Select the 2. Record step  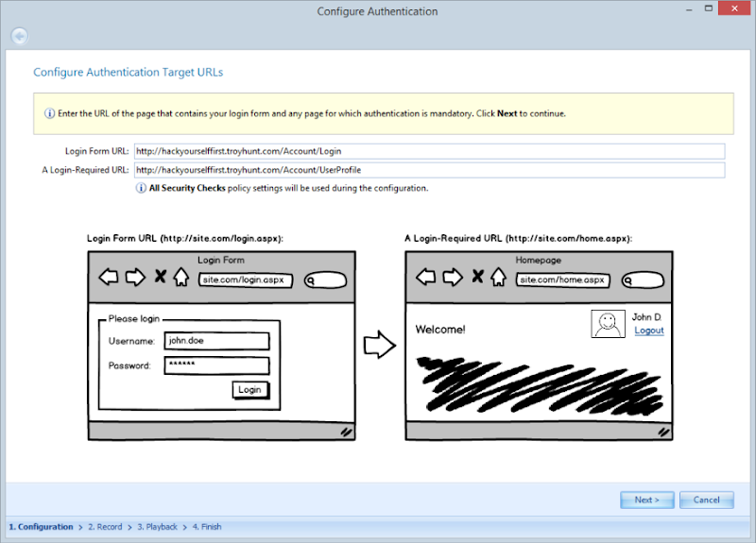105,527
